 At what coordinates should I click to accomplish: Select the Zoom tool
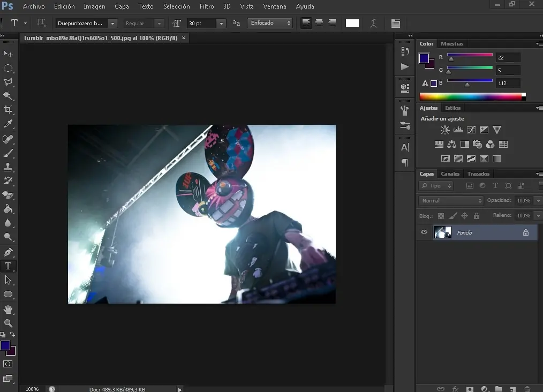tap(8, 323)
